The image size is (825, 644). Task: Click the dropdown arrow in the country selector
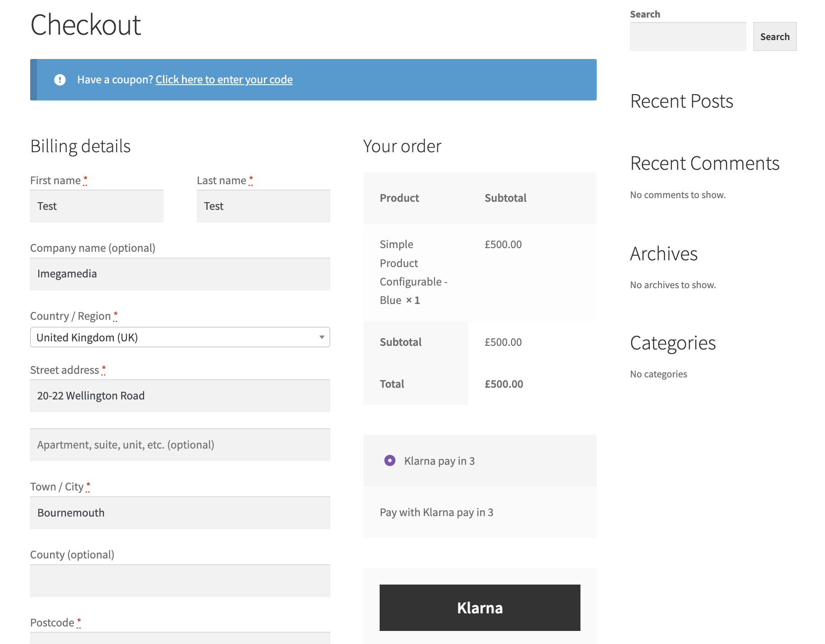pos(322,337)
